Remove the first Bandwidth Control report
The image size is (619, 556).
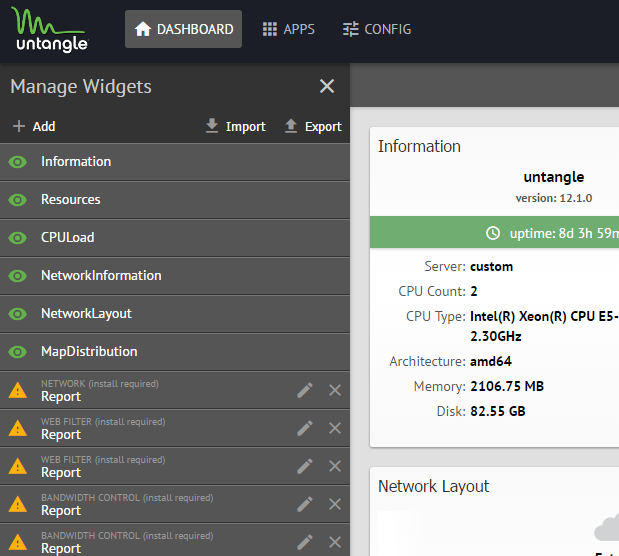[335, 504]
